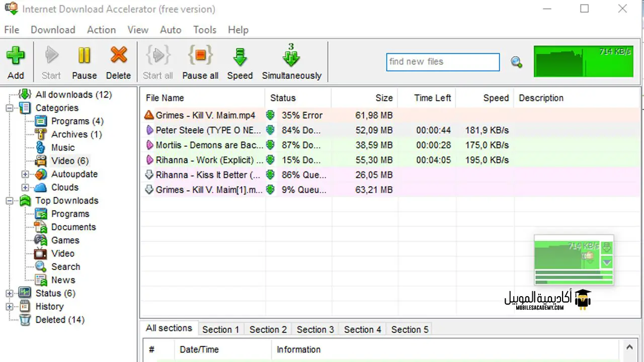The width and height of the screenshot is (644, 362).
Task: Open the Download menu
Action: (x=53, y=30)
